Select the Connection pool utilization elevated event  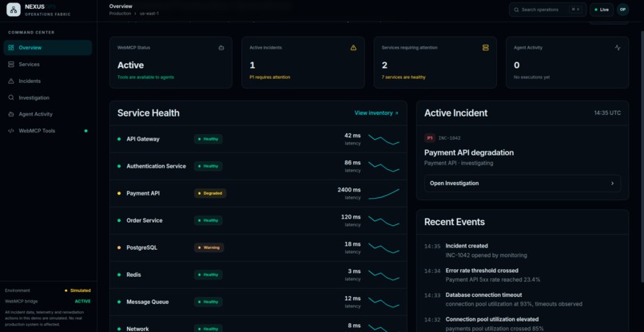pos(523,324)
